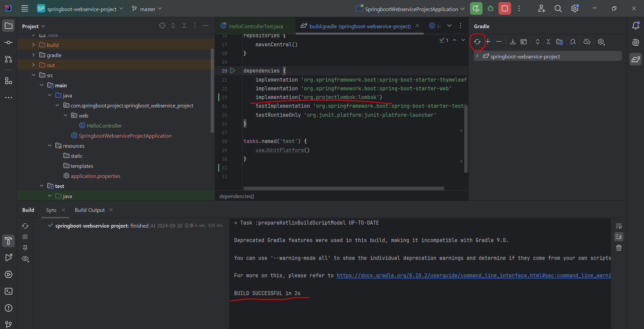The width and height of the screenshot is (644, 329).
Task: Open Code With Me user icon
Action: (541, 9)
